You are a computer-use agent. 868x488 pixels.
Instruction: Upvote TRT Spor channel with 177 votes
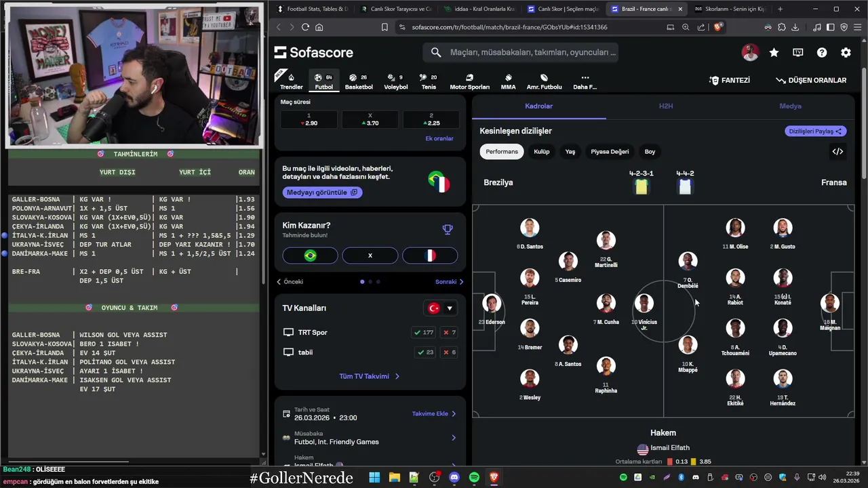click(425, 333)
